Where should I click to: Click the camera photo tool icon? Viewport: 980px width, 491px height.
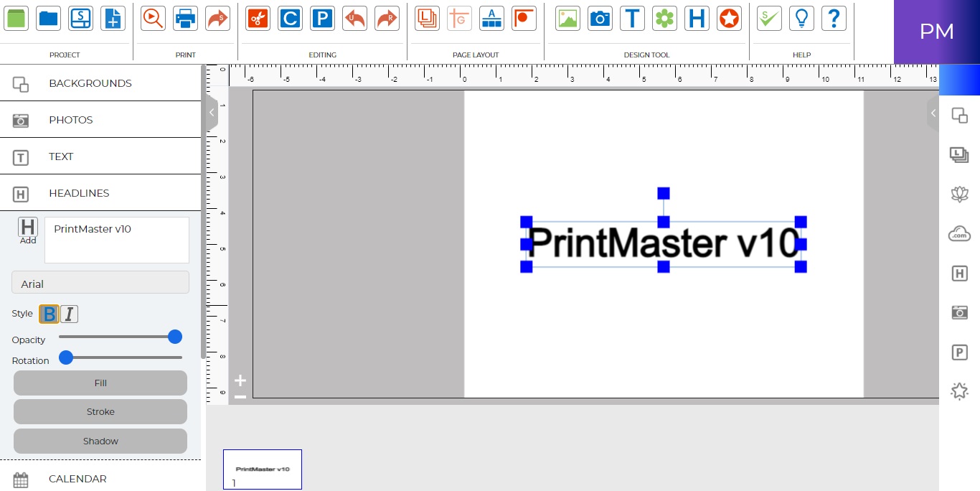pyautogui.click(x=600, y=18)
